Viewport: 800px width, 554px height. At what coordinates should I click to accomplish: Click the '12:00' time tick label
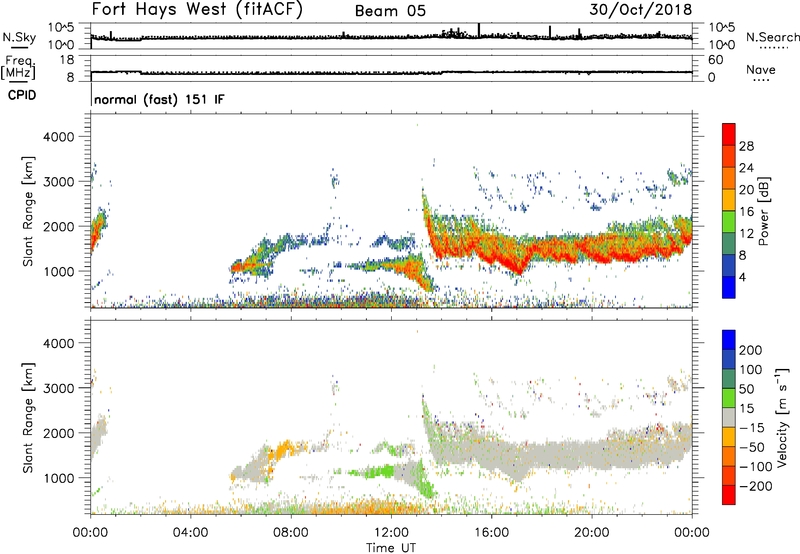pyautogui.click(x=391, y=533)
